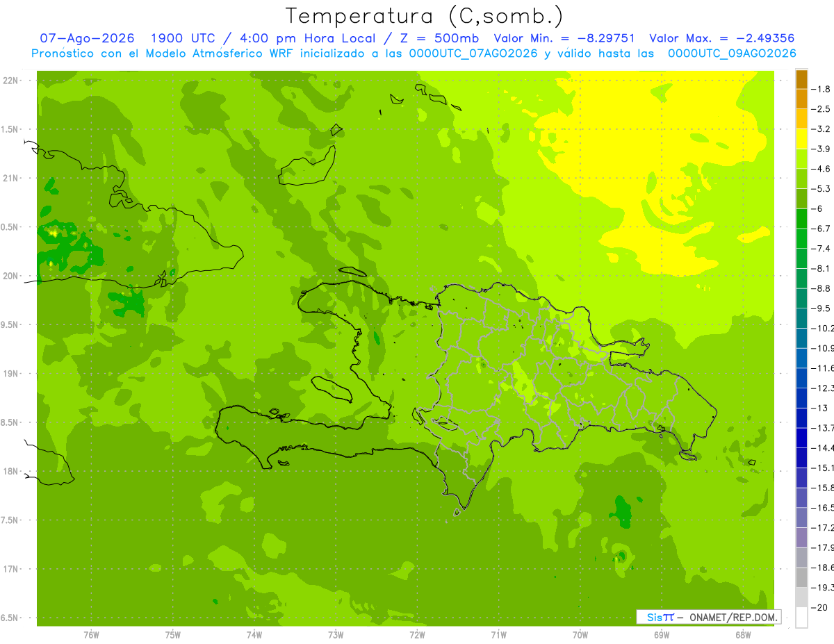Click the "22N" latitude axis label
This screenshot has width=834, height=644.
pyautogui.click(x=10, y=81)
